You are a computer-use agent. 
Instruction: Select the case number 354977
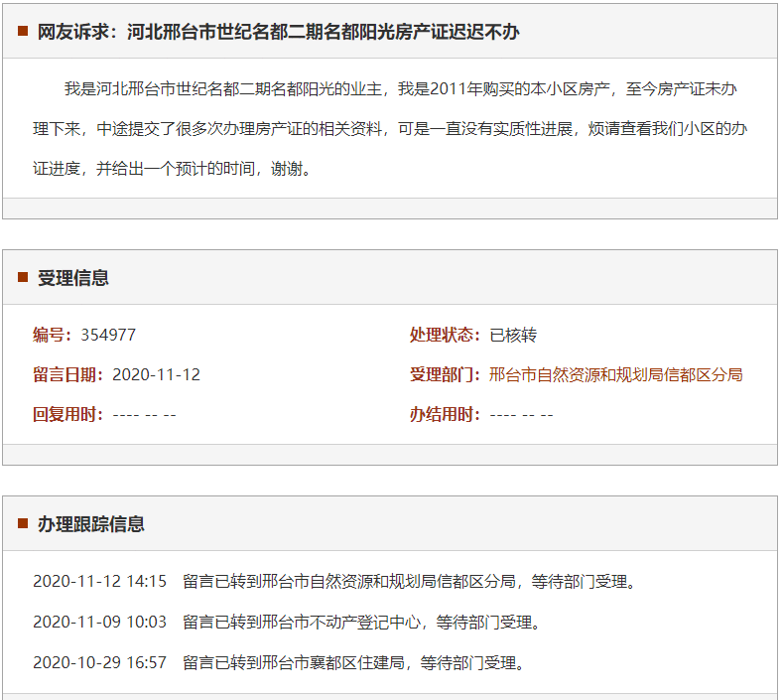108,335
